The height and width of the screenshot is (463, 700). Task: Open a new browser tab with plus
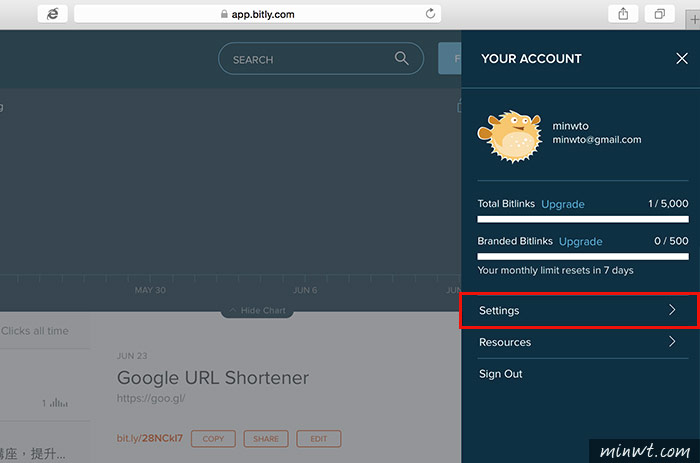tap(693, 20)
